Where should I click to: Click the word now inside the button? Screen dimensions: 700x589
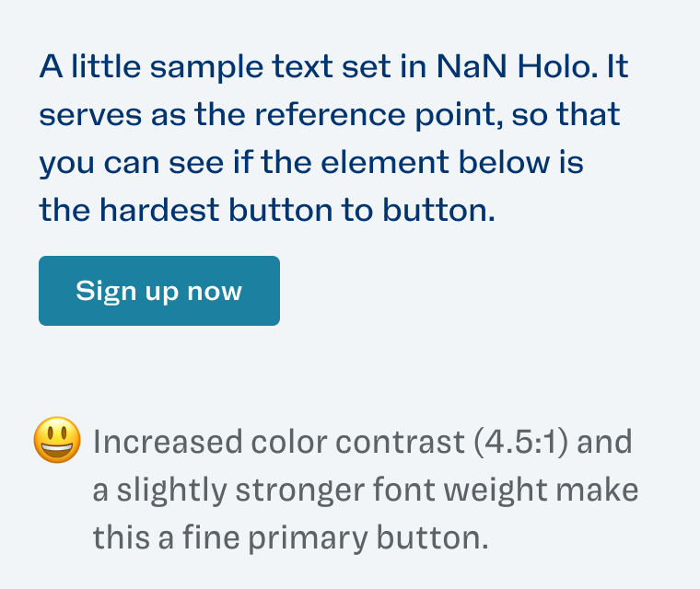(215, 292)
